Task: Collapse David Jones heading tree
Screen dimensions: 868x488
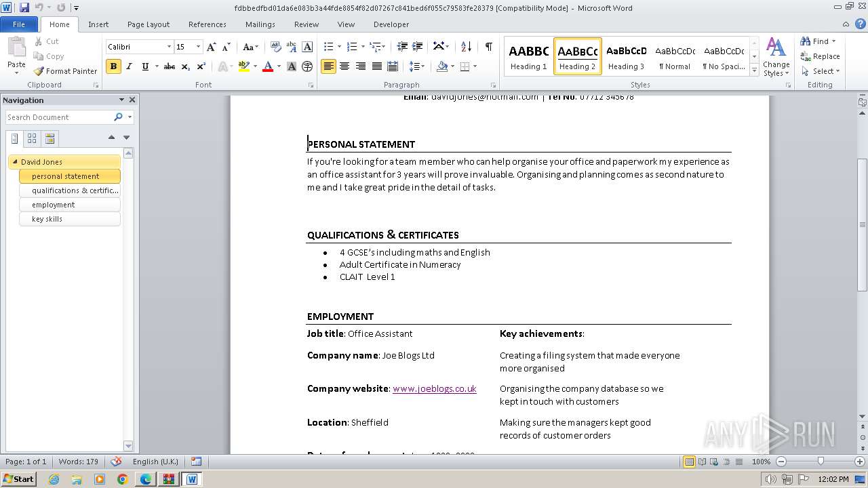Action: (x=15, y=162)
